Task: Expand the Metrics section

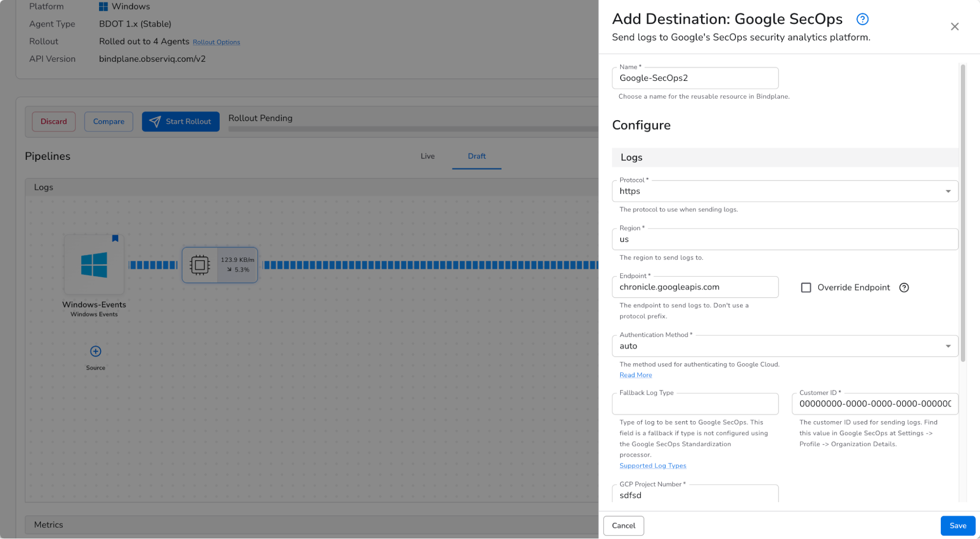Action: click(x=49, y=525)
